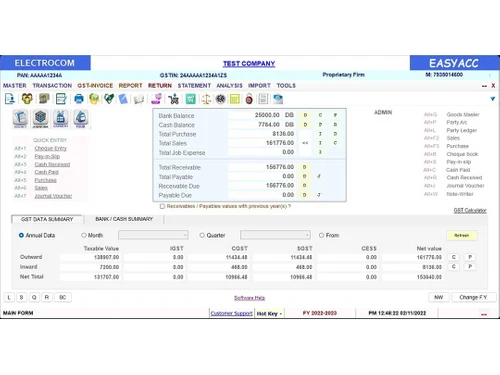
Task: Open the Customer Support link
Action: coord(232,314)
